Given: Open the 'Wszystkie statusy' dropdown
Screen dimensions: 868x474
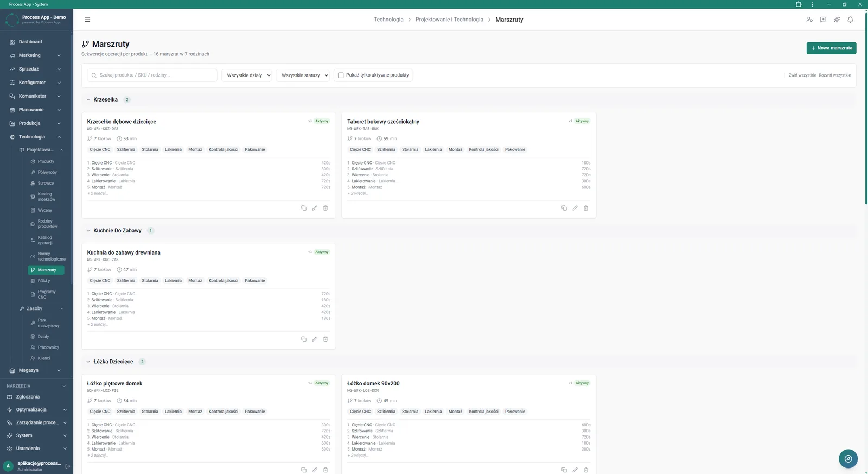Looking at the screenshot, I should 303,75.
